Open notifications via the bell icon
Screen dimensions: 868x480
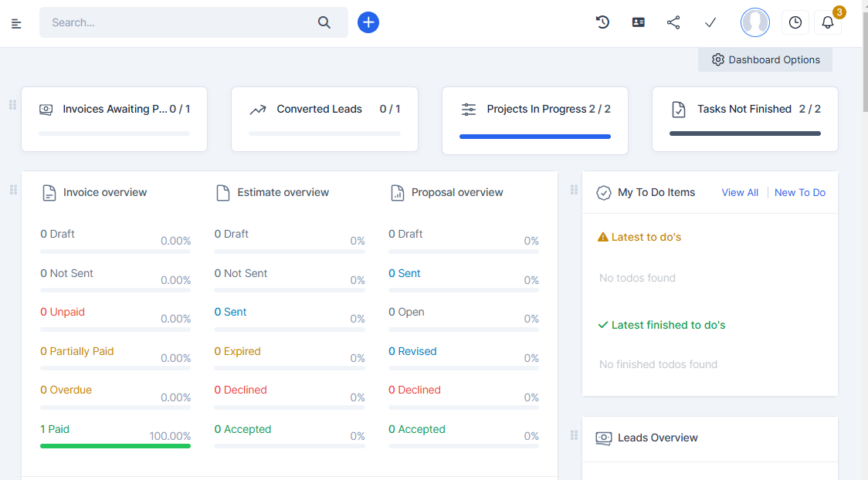827,22
